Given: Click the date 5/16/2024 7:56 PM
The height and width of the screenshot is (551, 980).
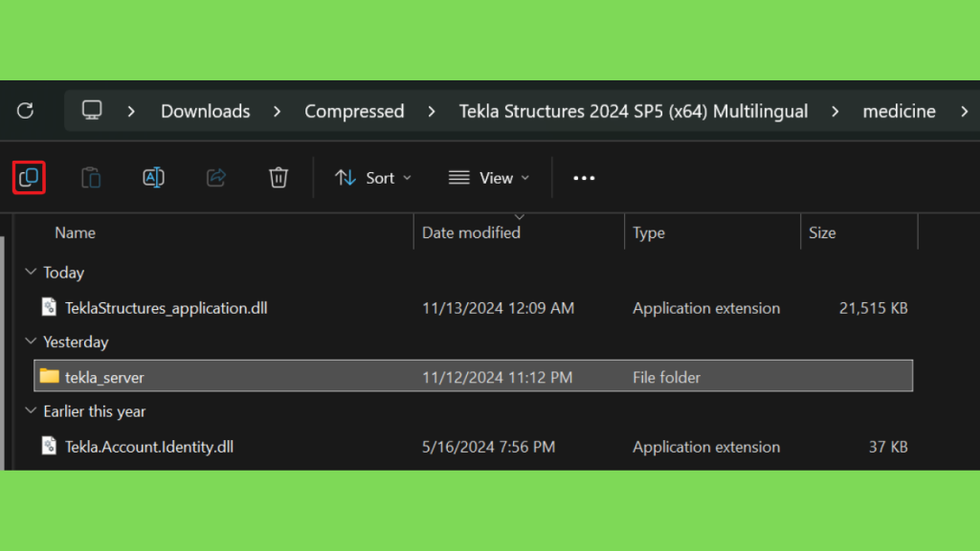Looking at the screenshot, I should [x=489, y=447].
